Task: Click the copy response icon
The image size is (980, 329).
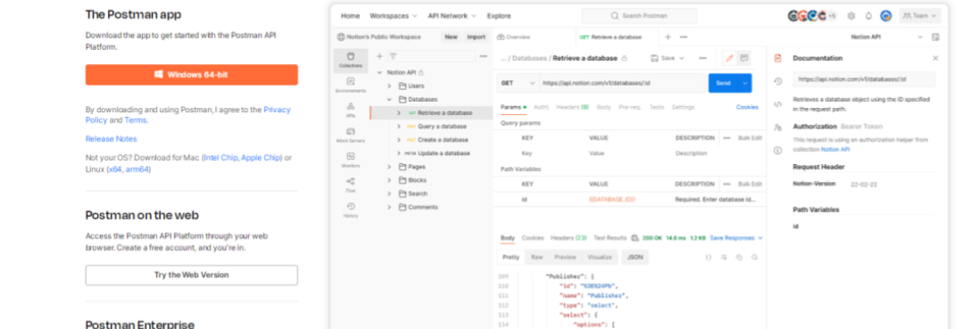Action: point(739,257)
